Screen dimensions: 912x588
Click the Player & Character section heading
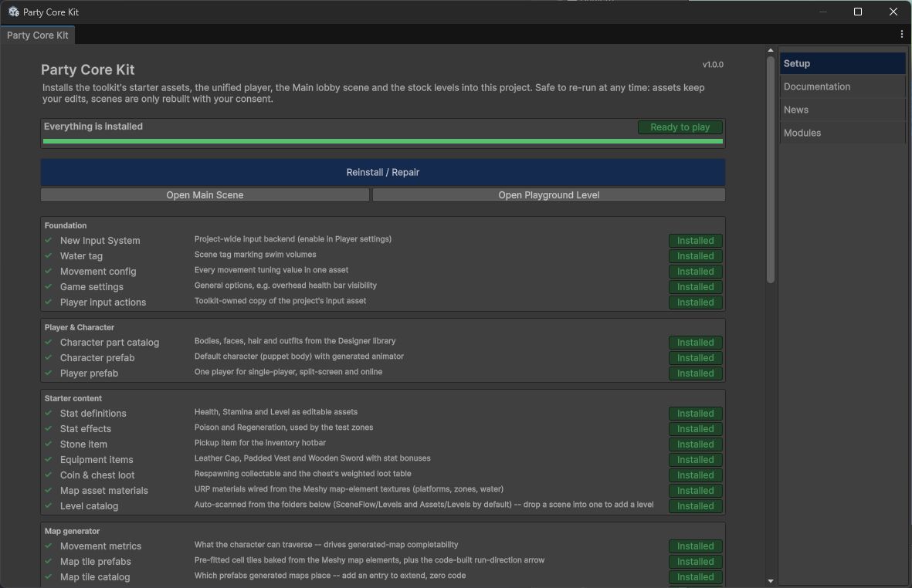79,327
